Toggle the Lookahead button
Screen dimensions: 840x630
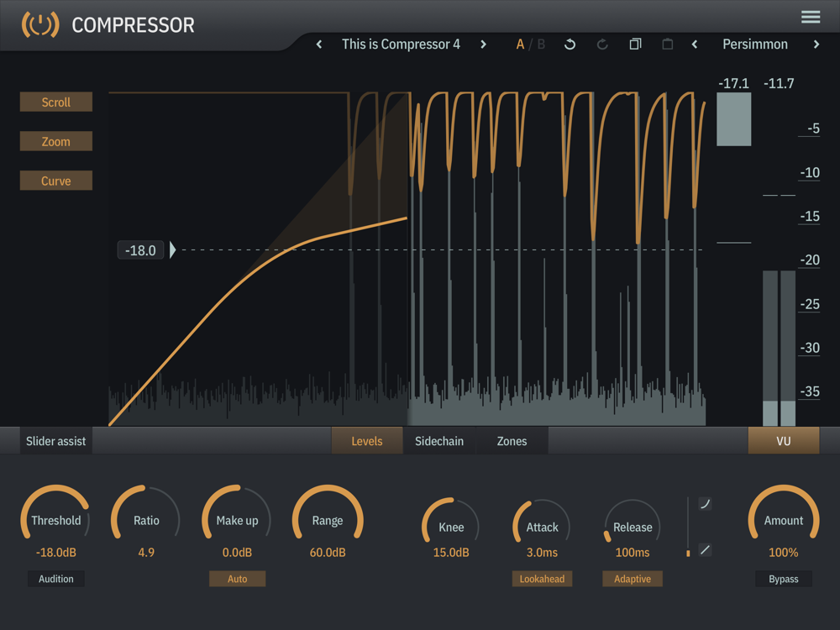pos(542,579)
